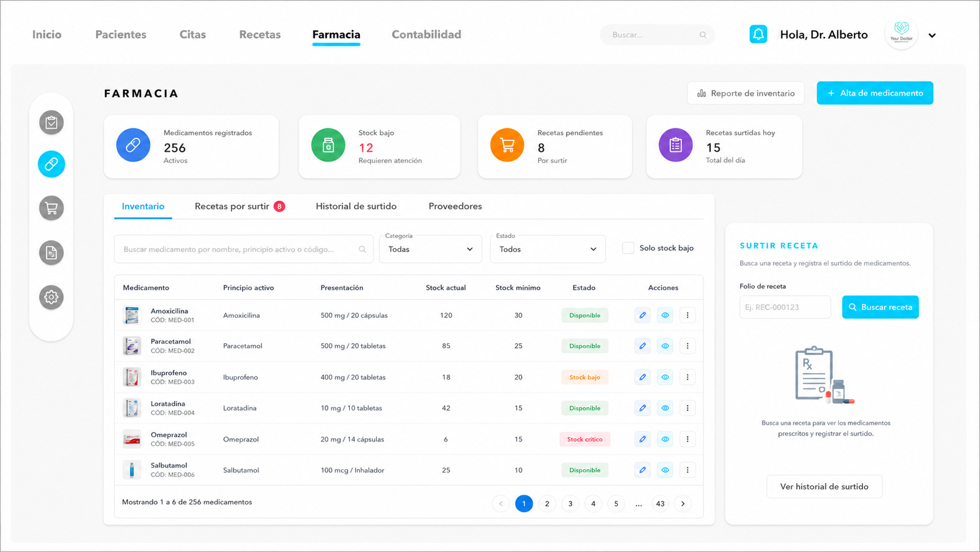Go to page 3 of the inventory
980x552 pixels.
[x=570, y=504]
